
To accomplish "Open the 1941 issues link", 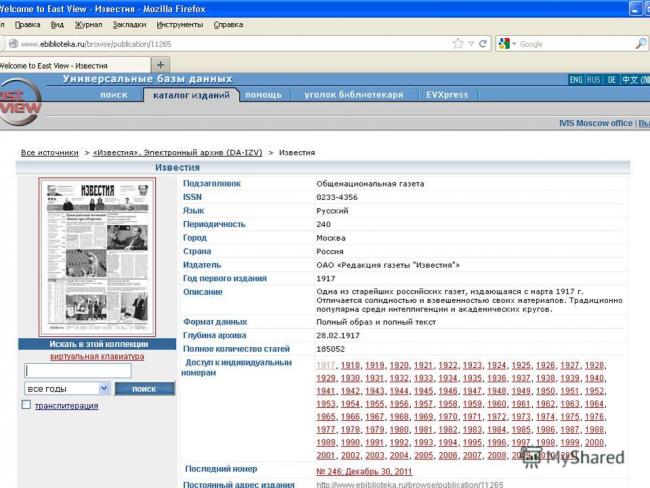I will [326, 391].
